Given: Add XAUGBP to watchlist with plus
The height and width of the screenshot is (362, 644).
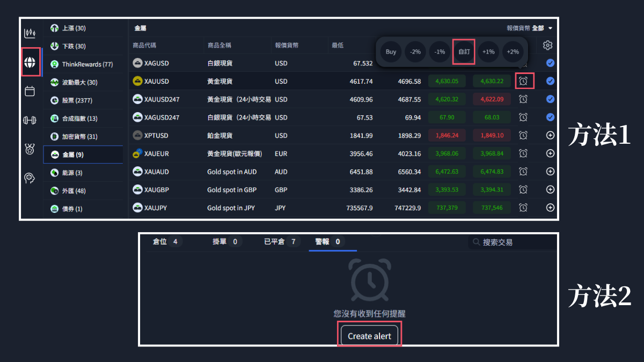Looking at the screenshot, I should 550,190.
